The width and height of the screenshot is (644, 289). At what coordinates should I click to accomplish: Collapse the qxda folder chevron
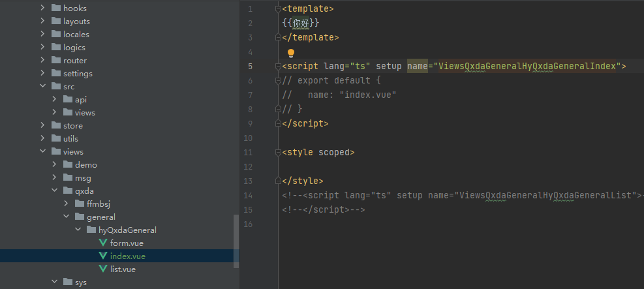54,190
